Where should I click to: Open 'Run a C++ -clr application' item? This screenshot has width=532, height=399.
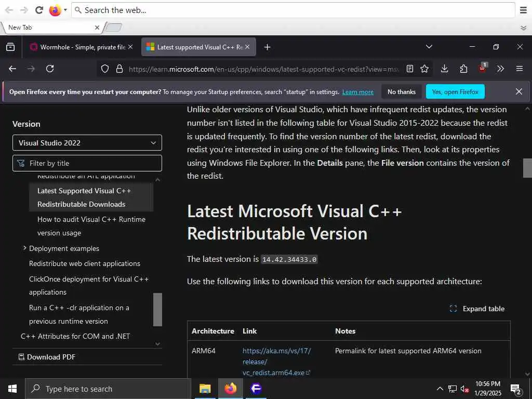[79, 314]
